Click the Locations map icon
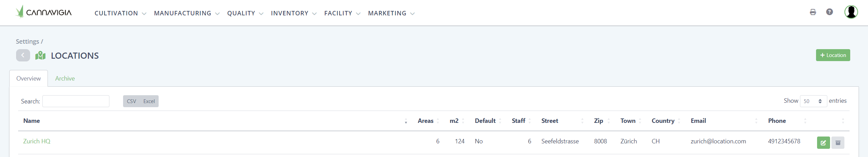This screenshot has height=157, width=868. pos(40,55)
